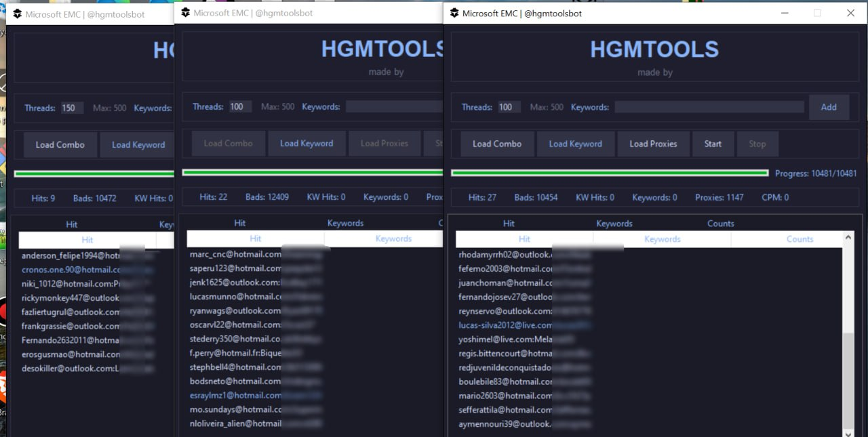Click Load Proxies in the right window
This screenshot has width=868, height=437.
(653, 144)
